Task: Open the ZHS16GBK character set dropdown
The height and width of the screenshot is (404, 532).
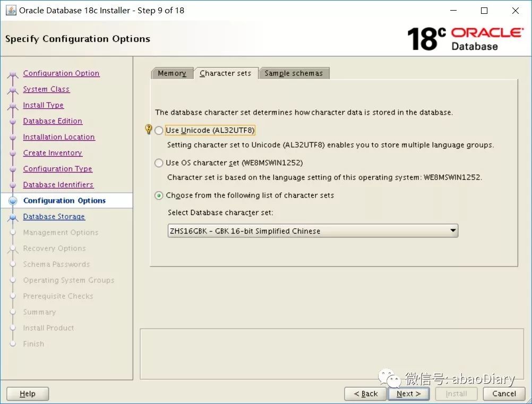Action: pos(313,230)
